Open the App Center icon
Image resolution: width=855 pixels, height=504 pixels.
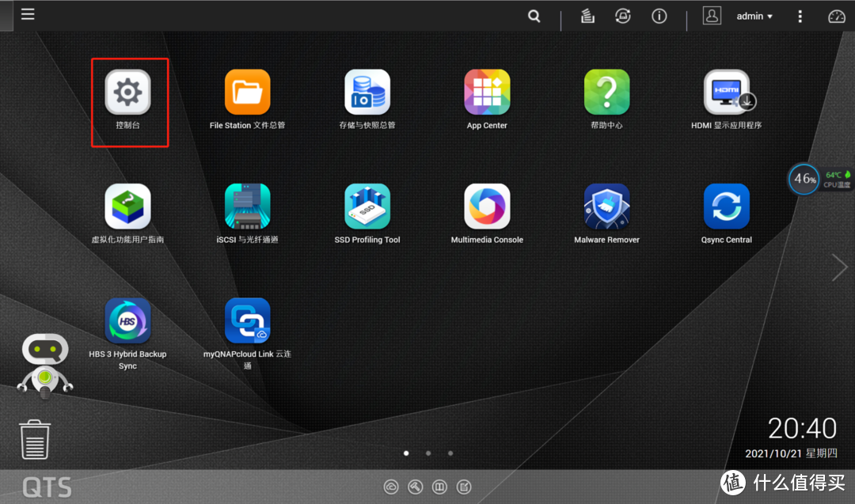tap(487, 92)
